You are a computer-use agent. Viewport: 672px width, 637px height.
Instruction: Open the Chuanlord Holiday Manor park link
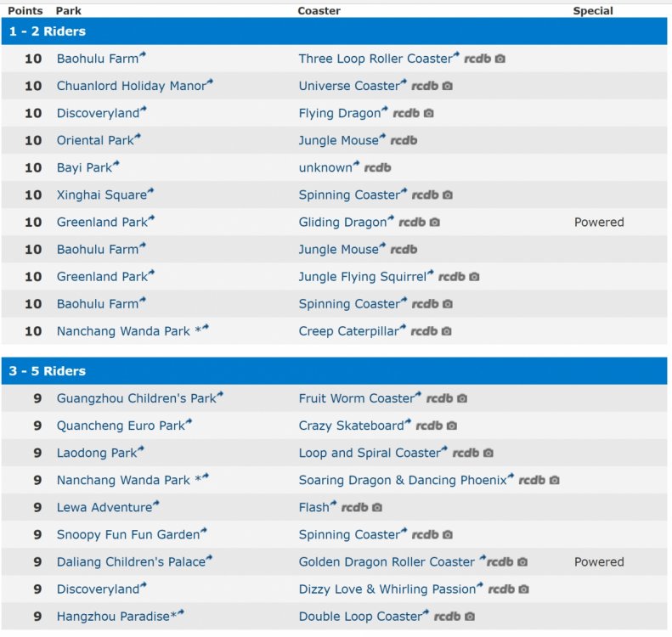coord(130,86)
